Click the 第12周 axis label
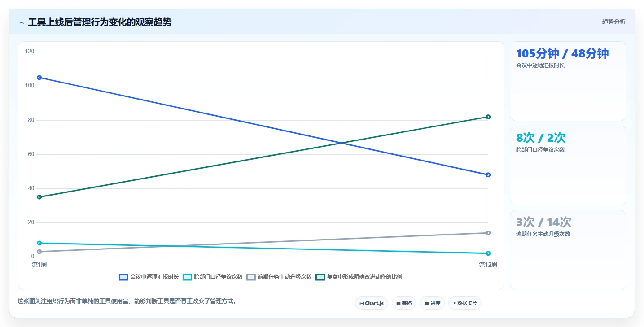This screenshot has width=644, height=327. [488, 265]
